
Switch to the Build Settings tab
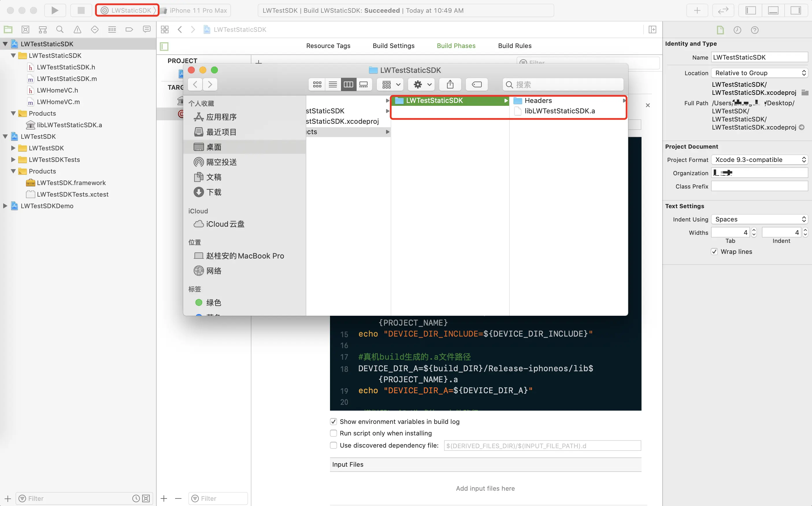point(393,45)
